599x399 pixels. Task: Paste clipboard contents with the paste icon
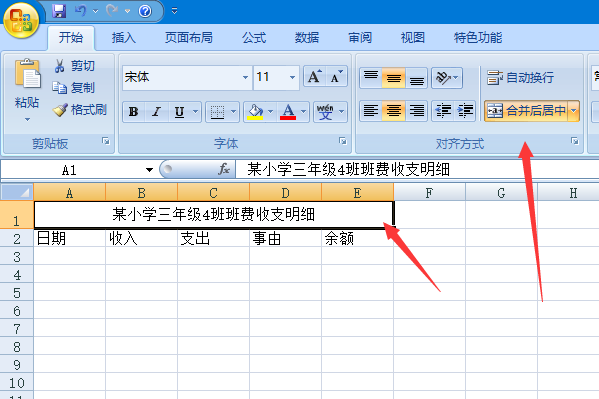pos(27,73)
